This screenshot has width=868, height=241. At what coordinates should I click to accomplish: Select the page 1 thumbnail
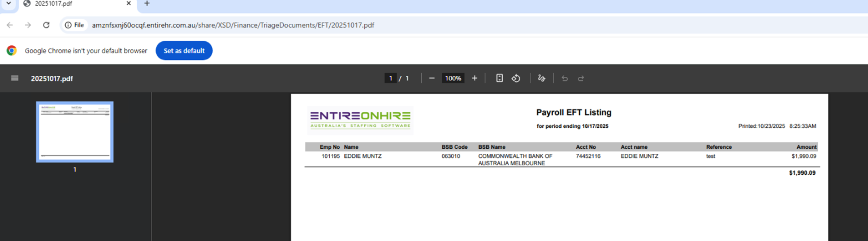75,132
